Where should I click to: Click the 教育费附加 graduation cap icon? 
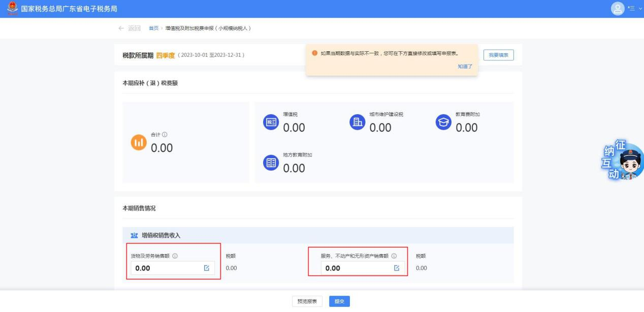pos(443,122)
